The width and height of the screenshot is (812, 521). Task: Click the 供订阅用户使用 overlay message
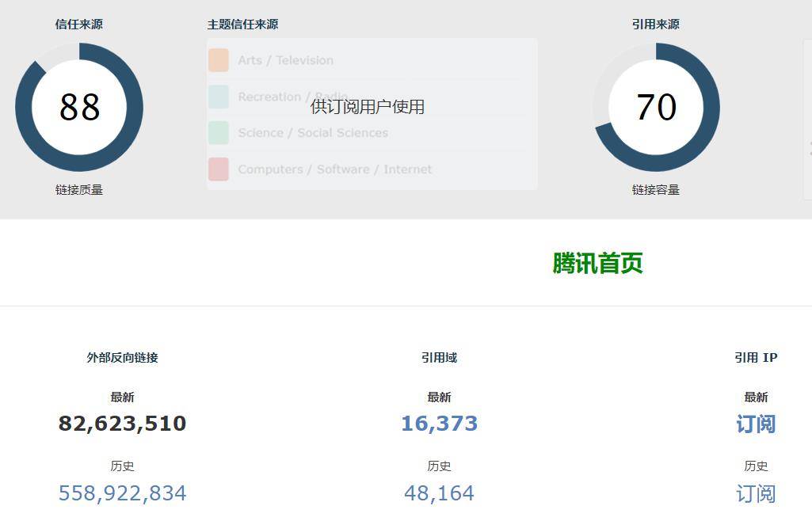[367, 107]
